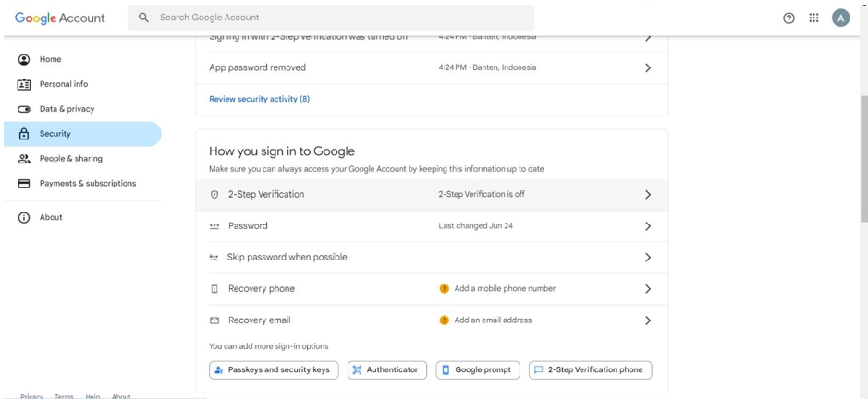
Task: Click the Google Account logo
Action: coord(59,18)
